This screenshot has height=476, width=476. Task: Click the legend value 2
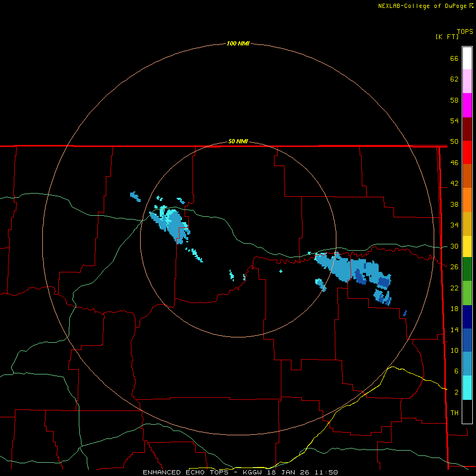pyautogui.click(x=456, y=392)
